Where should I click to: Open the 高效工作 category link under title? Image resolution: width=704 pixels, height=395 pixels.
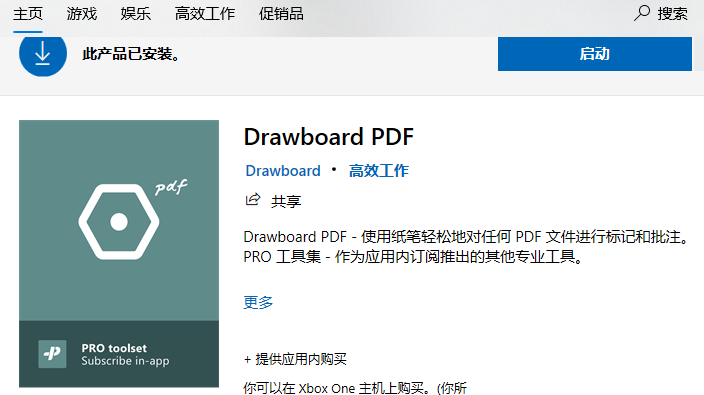tap(379, 171)
